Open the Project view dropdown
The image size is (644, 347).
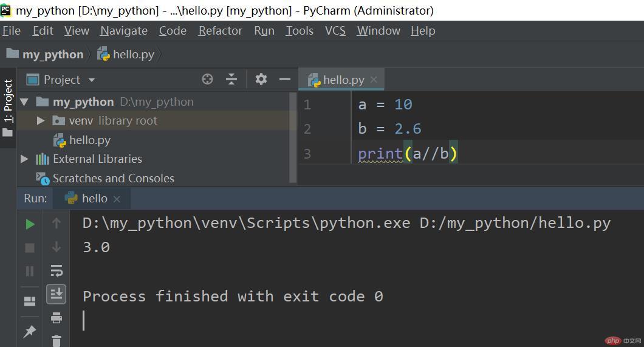(x=92, y=80)
